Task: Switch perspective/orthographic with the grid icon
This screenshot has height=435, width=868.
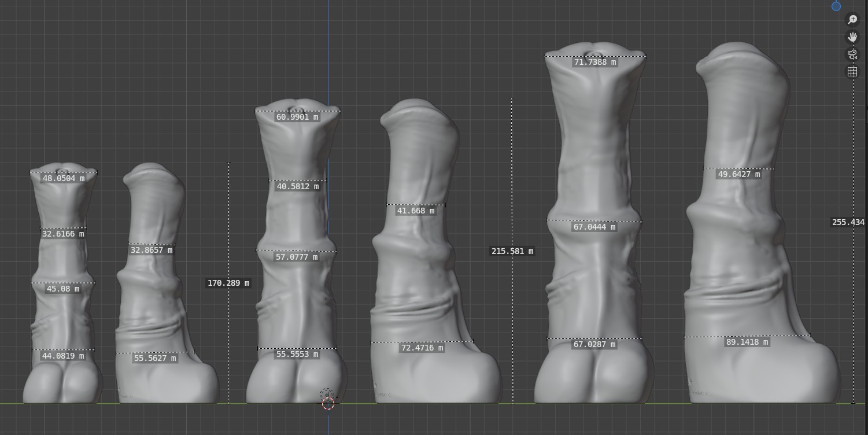Action: click(x=852, y=72)
